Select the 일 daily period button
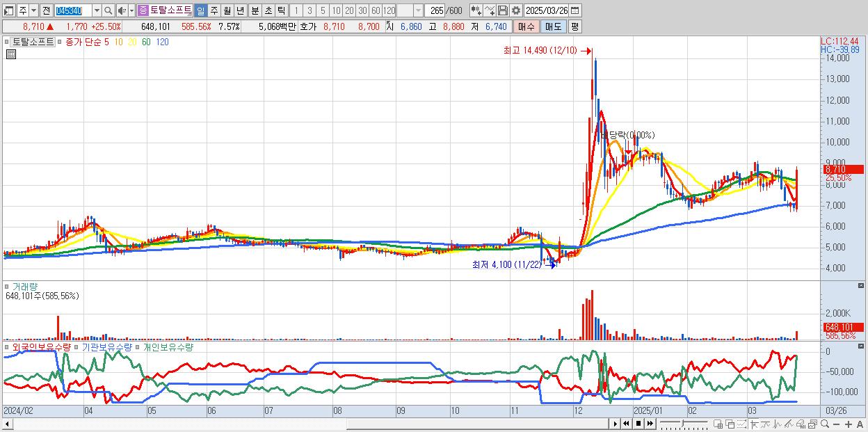868x432 pixels. (200, 10)
